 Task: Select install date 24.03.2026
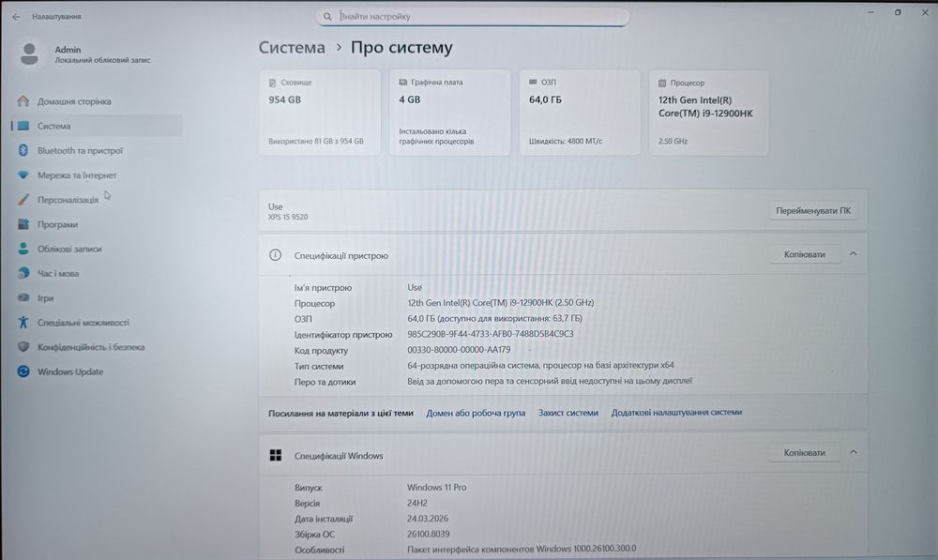427,519
